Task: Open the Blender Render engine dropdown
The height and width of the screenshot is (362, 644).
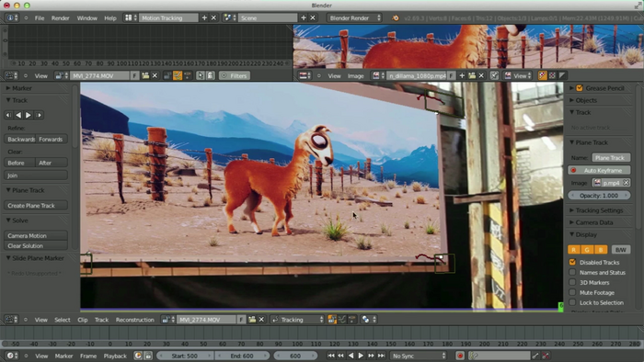Action: [x=354, y=17]
